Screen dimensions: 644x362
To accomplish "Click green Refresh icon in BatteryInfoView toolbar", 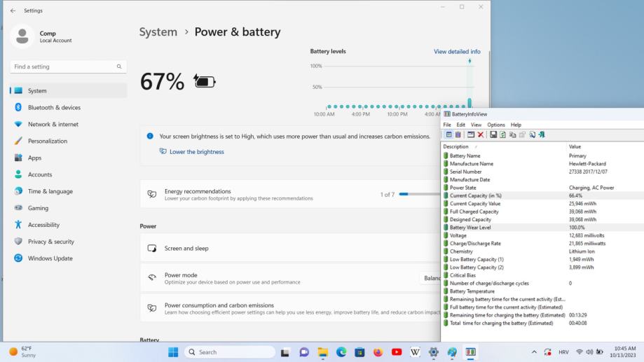I will click(x=502, y=134).
